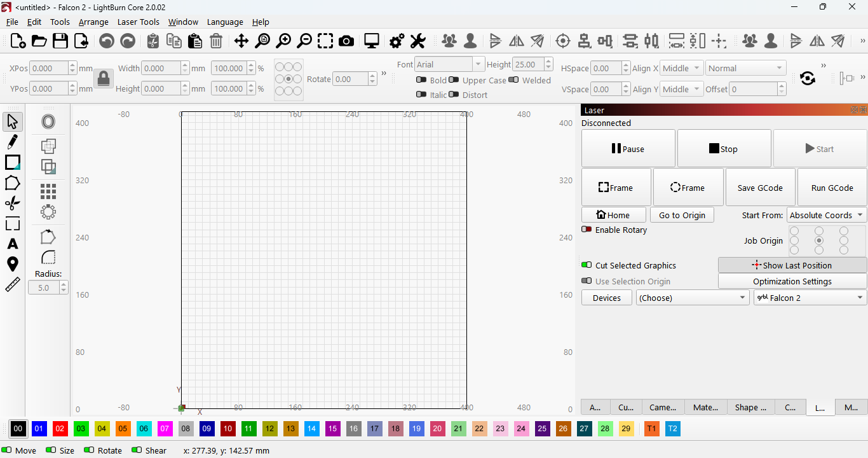Viewport: 868px width, 458px height.
Task: Open the Arial font dropdown
Action: pos(449,64)
